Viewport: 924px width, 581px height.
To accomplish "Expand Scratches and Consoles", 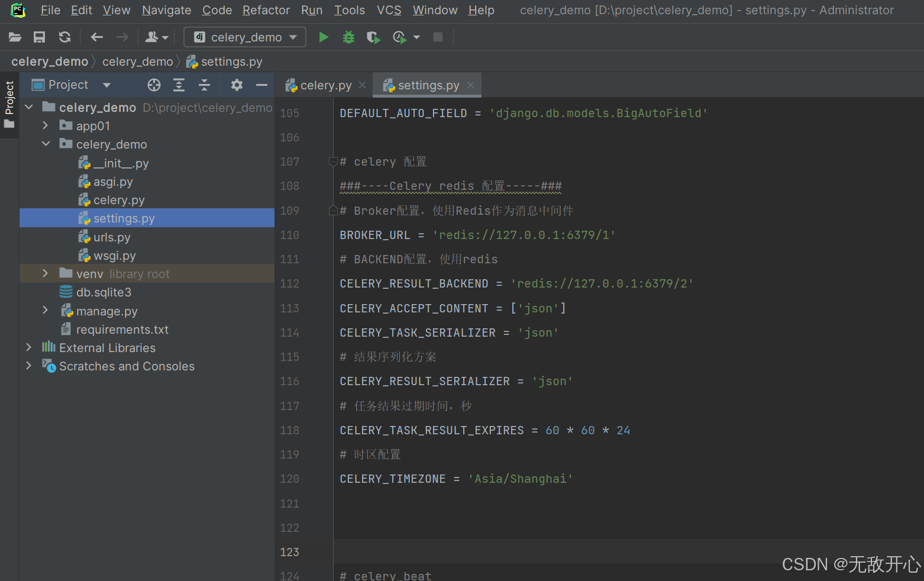I will [x=29, y=366].
